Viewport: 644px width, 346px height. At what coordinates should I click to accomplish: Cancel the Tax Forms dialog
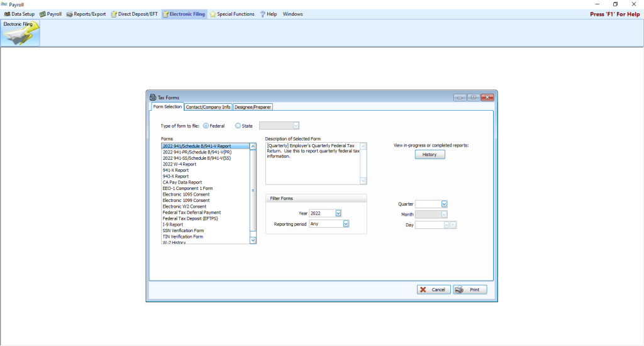(433, 289)
